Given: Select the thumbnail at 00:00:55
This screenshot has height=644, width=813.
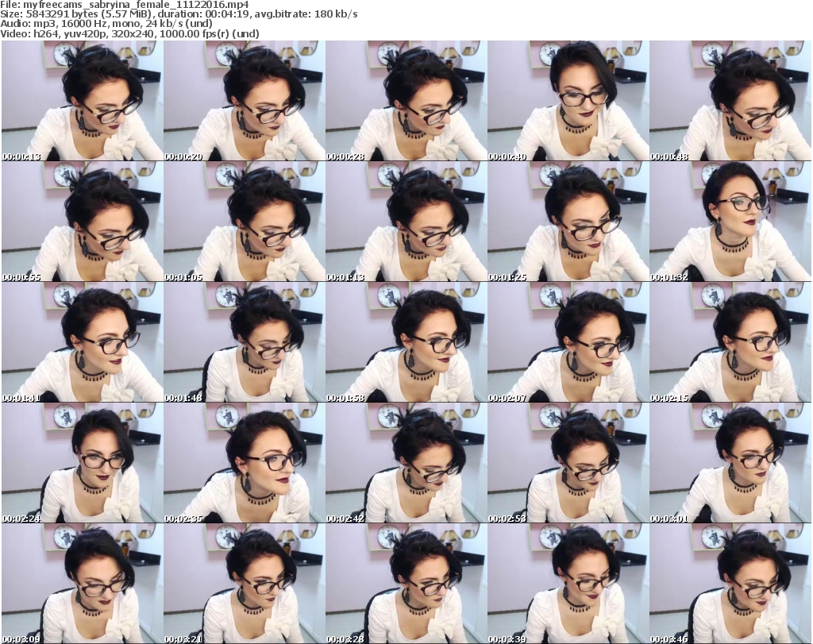Looking at the screenshot, I should click(x=83, y=222).
